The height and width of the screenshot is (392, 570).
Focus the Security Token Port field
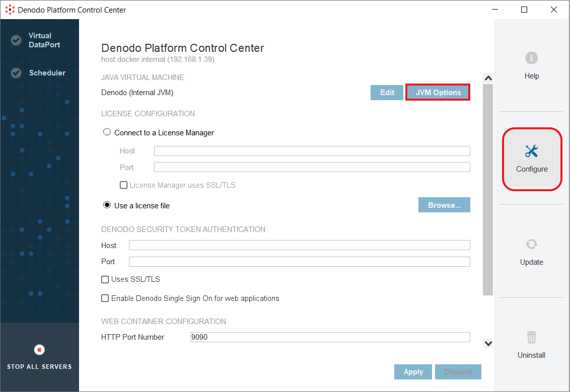(x=300, y=262)
